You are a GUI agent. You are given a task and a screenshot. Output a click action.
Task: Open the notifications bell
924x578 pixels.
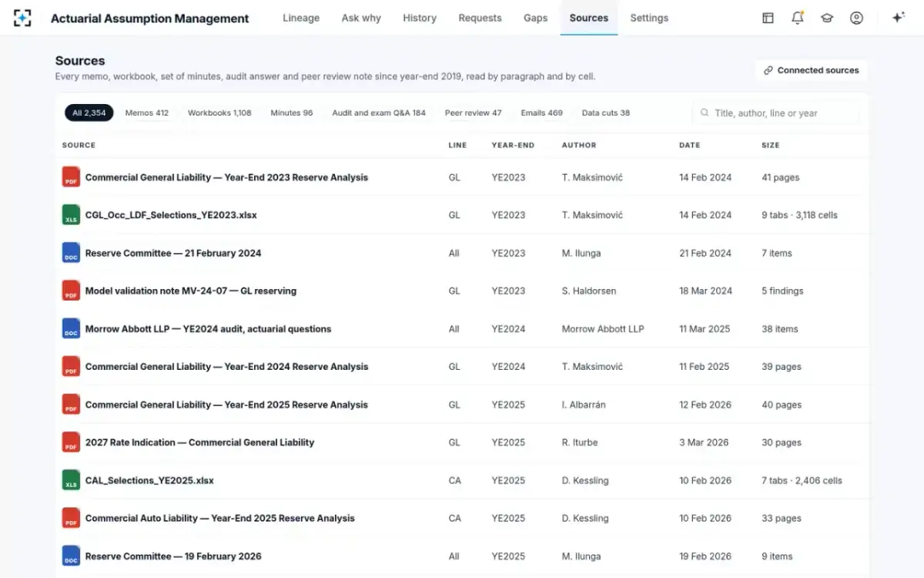coord(798,18)
